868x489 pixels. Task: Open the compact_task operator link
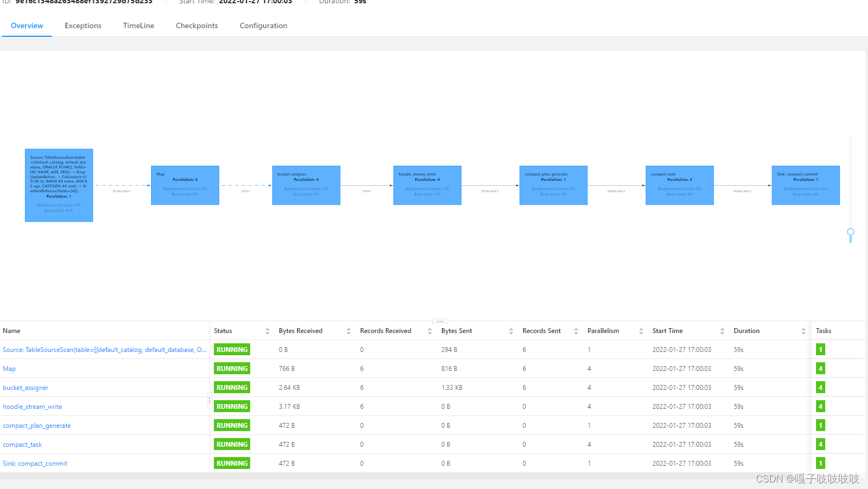coord(22,445)
